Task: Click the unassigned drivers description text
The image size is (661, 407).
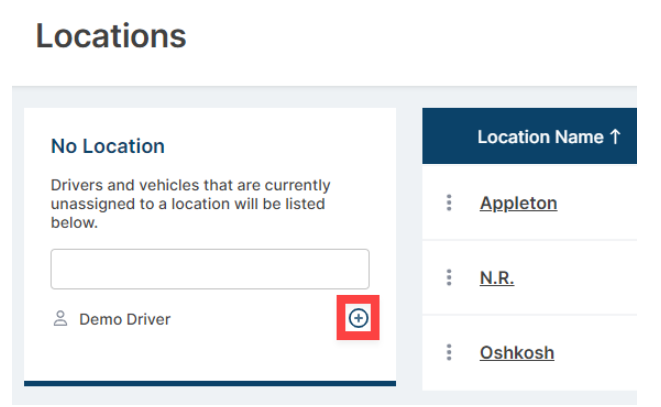Action: pos(191,204)
